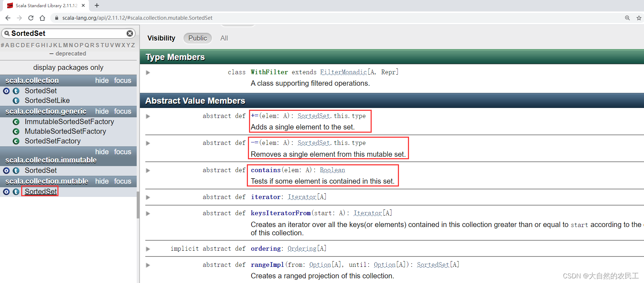Expand the rangeImpl method details
The width and height of the screenshot is (644, 283).
point(148,265)
